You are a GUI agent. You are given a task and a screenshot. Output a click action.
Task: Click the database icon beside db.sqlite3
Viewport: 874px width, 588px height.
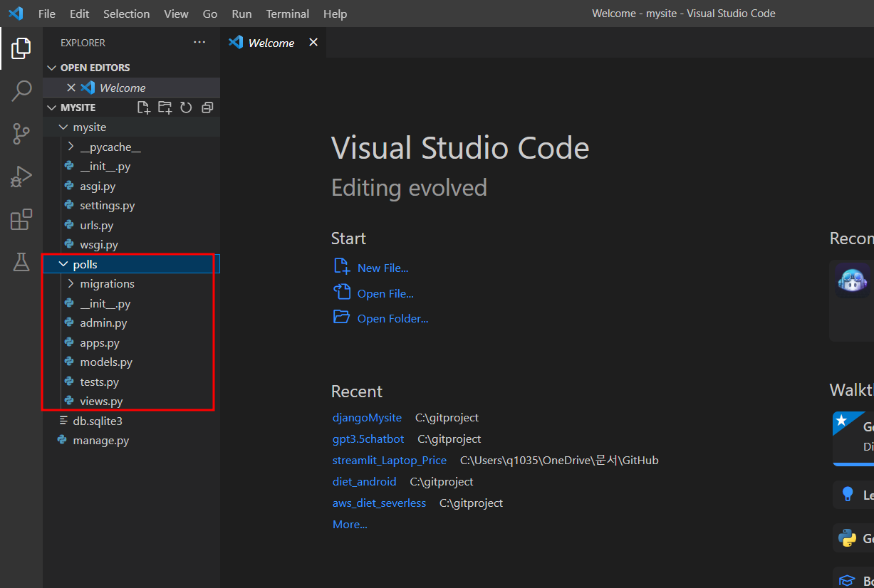click(63, 421)
